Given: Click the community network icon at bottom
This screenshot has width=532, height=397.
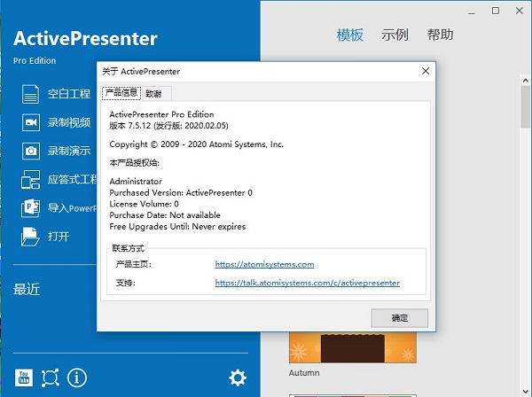Looking at the screenshot, I should (51, 378).
